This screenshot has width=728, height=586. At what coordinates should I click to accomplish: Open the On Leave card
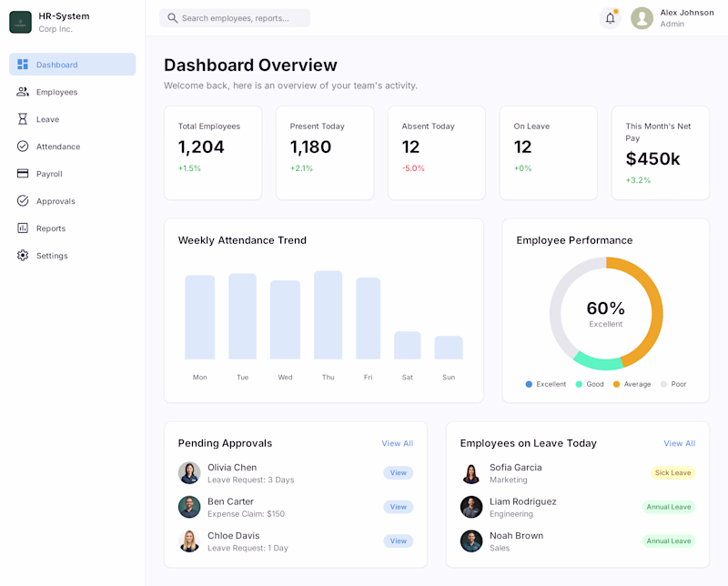[x=549, y=153]
